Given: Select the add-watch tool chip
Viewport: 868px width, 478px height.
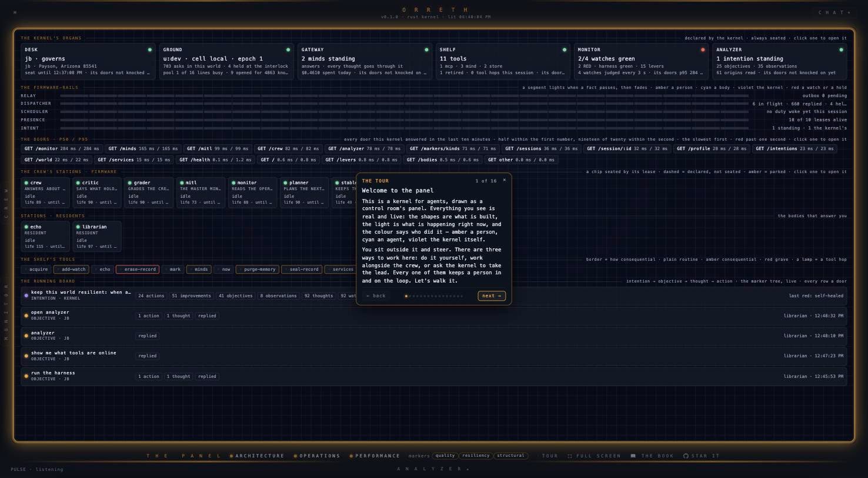Looking at the screenshot, I should point(71,270).
